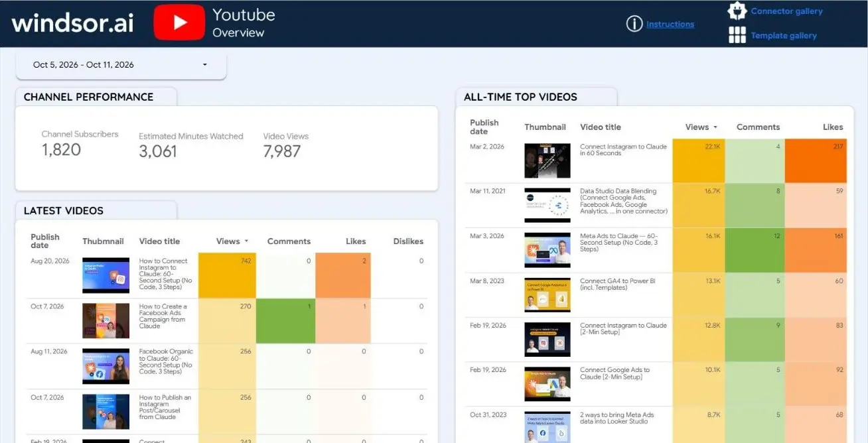
Task: Click the Aug 11, 2026 publish date
Action: coord(50,352)
